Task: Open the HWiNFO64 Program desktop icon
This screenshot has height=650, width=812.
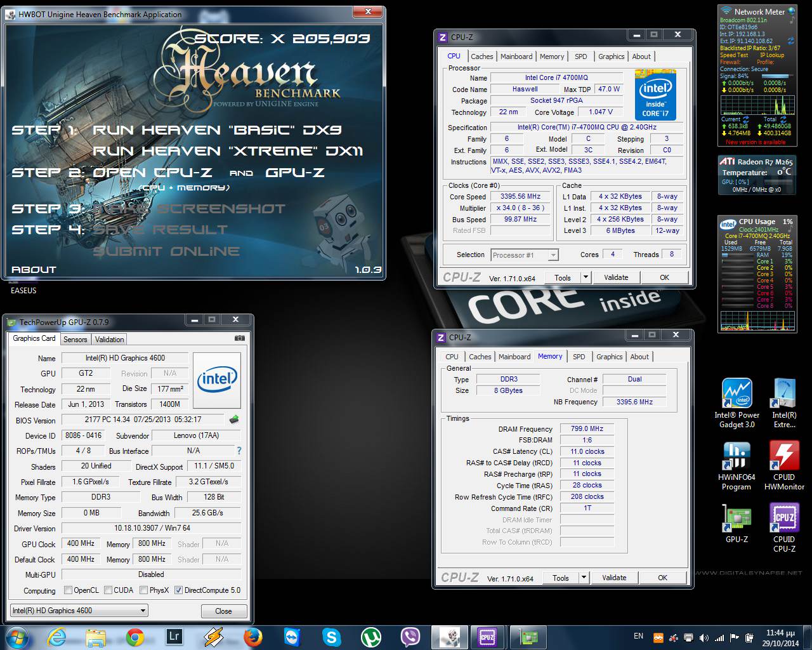Action: pos(737,465)
